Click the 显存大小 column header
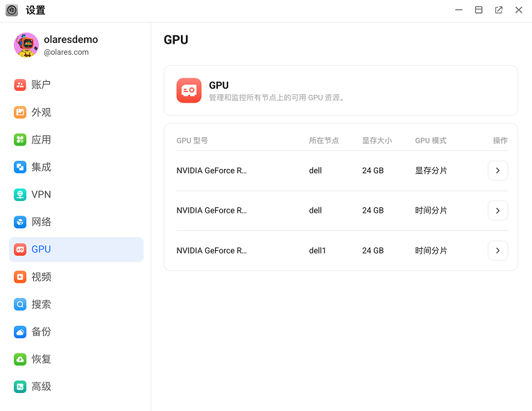 coord(377,141)
